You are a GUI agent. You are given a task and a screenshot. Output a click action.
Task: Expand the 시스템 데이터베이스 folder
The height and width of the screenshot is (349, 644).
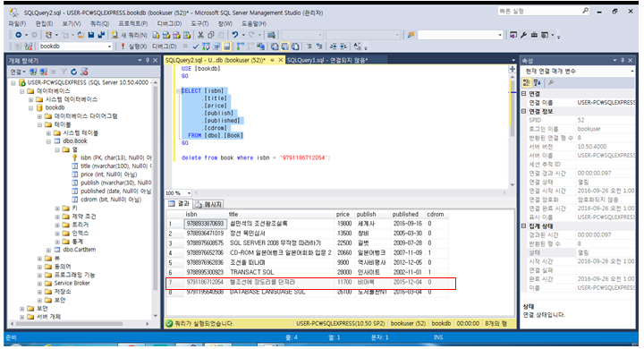pos(30,99)
